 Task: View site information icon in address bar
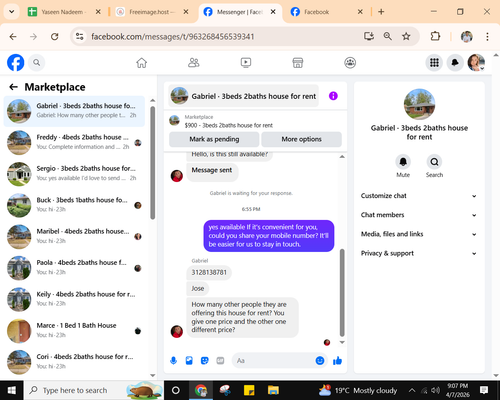pyautogui.click(x=79, y=36)
